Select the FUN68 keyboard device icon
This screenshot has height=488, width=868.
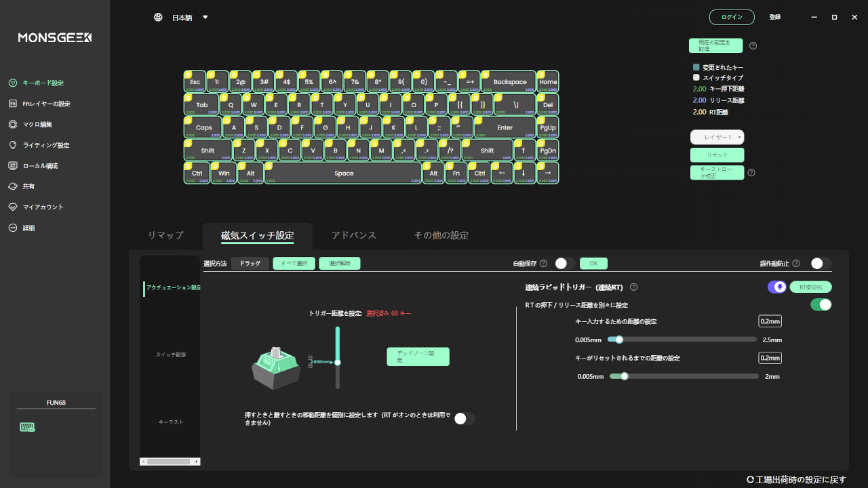pyautogui.click(x=27, y=427)
